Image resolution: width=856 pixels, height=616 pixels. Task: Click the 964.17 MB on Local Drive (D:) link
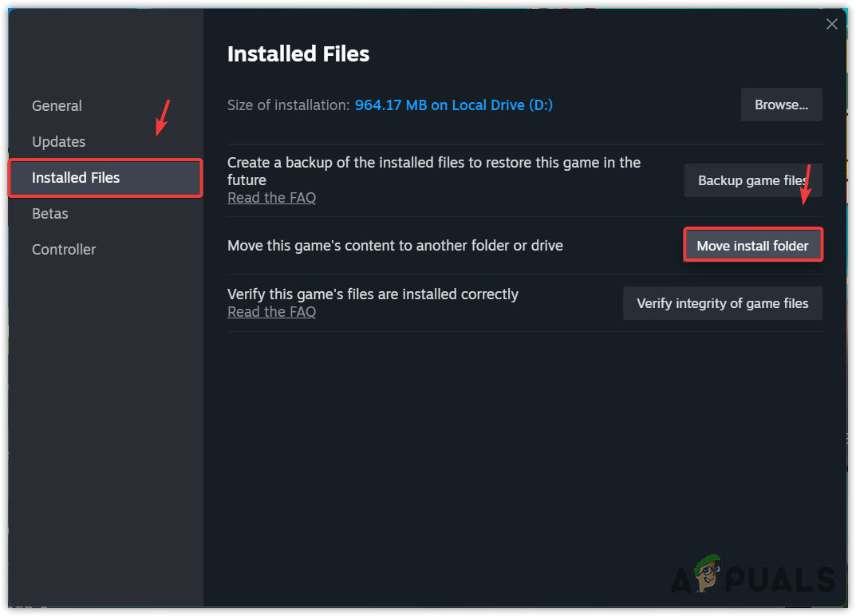click(x=454, y=105)
